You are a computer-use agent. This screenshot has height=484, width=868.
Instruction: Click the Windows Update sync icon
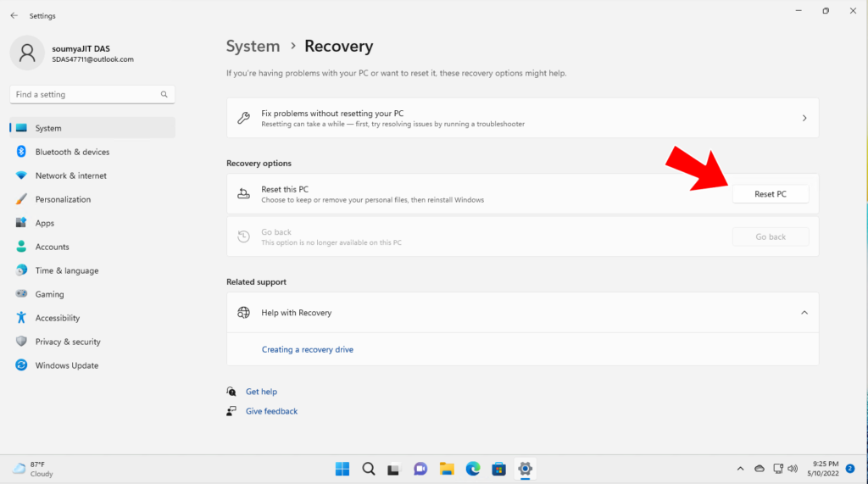[21, 365]
